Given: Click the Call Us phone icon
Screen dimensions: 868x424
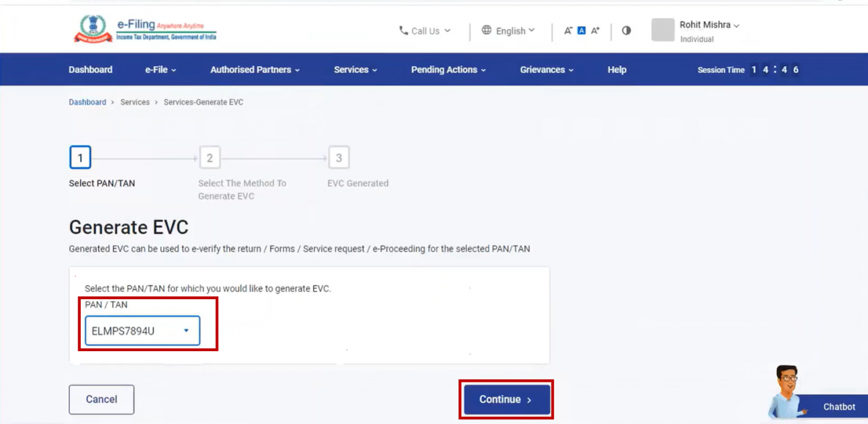Looking at the screenshot, I should [403, 30].
